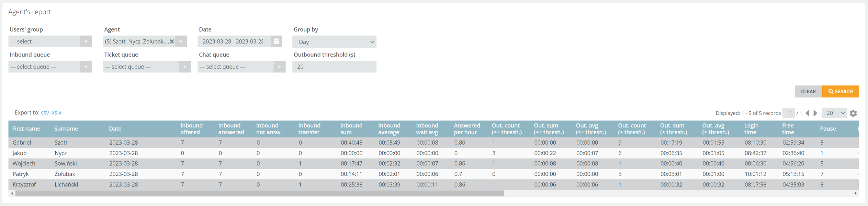
Task: Clear selected agents with the X icon
Action: pyautogui.click(x=172, y=41)
